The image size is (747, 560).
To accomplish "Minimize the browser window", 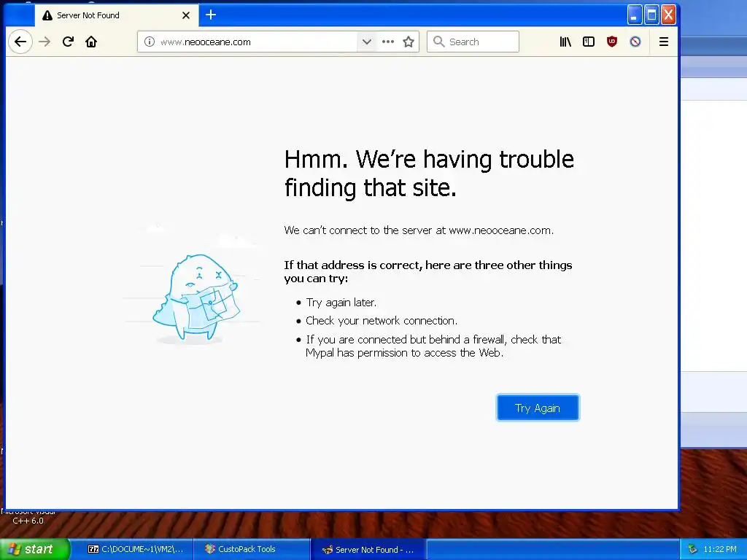I will (634, 15).
